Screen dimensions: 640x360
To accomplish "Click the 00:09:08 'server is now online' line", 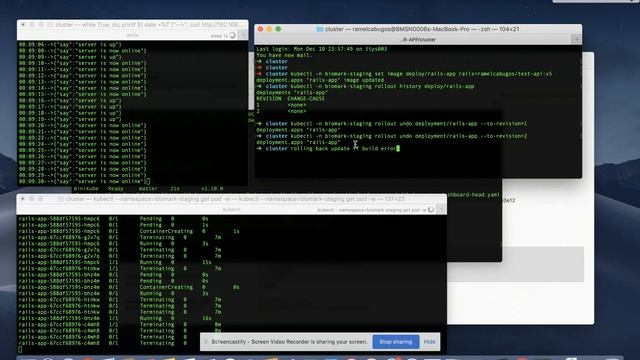I will pyautogui.click(x=82, y=51).
